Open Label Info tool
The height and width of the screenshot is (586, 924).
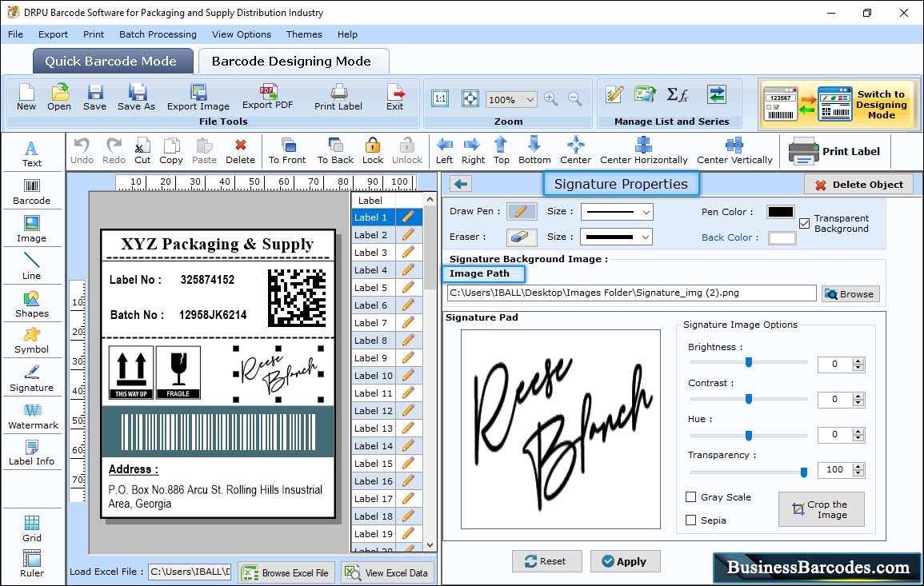(x=32, y=453)
